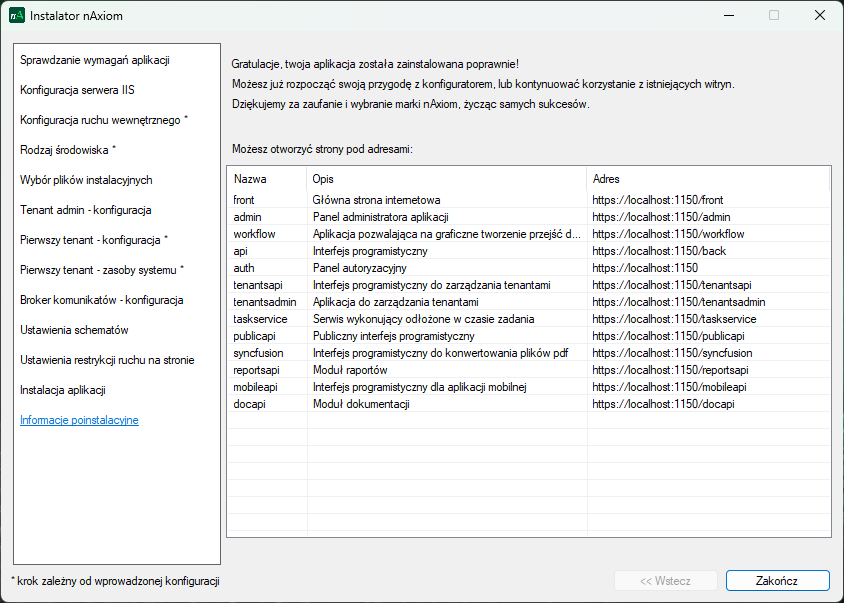The width and height of the screenshot is (844, 603).
Task: Click the Nazwa column header
Action: 249,179
